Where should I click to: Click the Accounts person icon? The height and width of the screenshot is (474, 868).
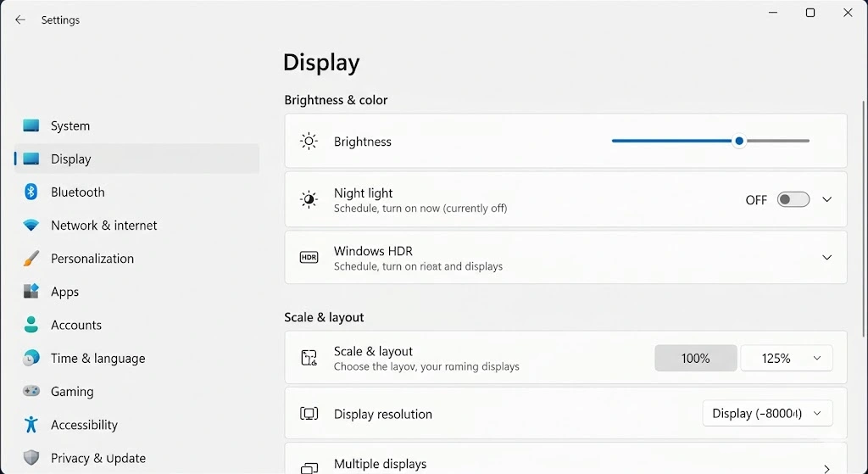(x=31, y=325)
